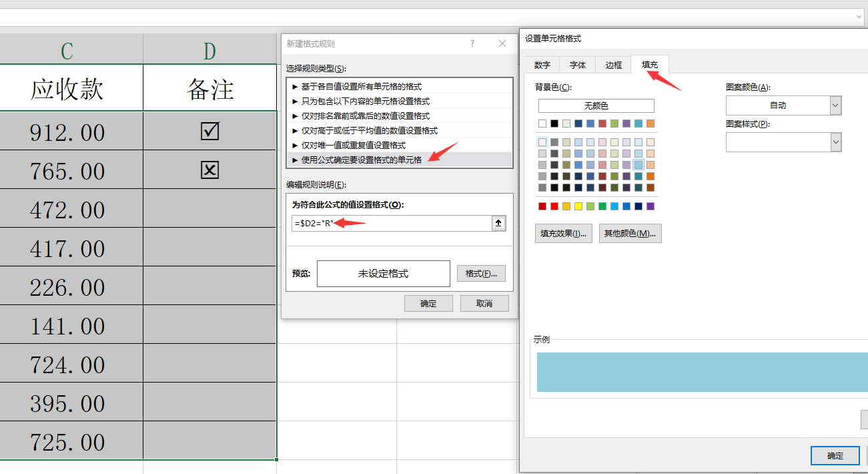Select rule type 使用公式确定要设置格式的单元格
The height and width of the screenshot is (474, 868).
(x=399, y=160)
